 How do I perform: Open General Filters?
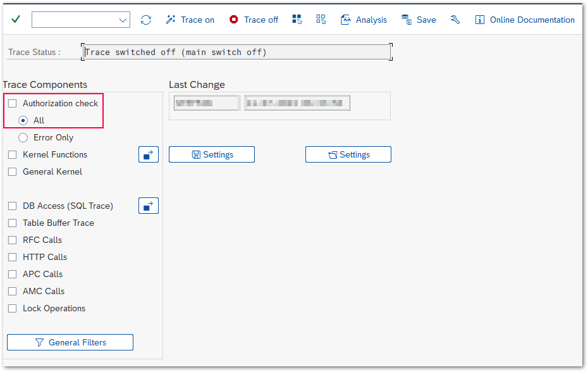coord(70,342)
